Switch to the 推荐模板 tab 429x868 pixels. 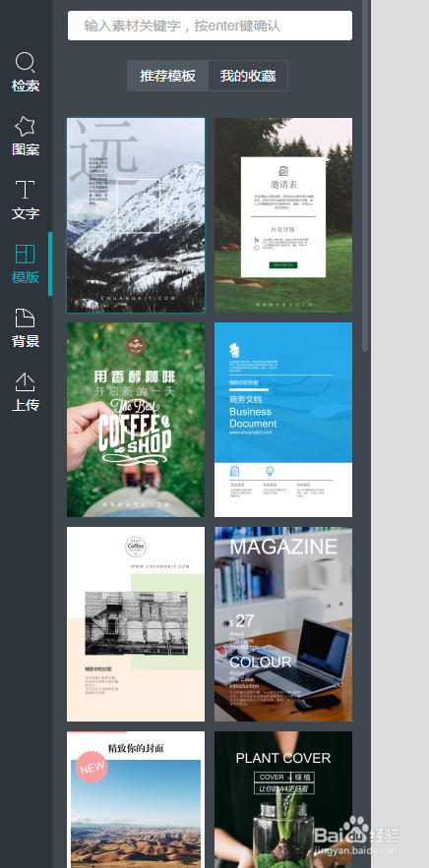[168, 76]
